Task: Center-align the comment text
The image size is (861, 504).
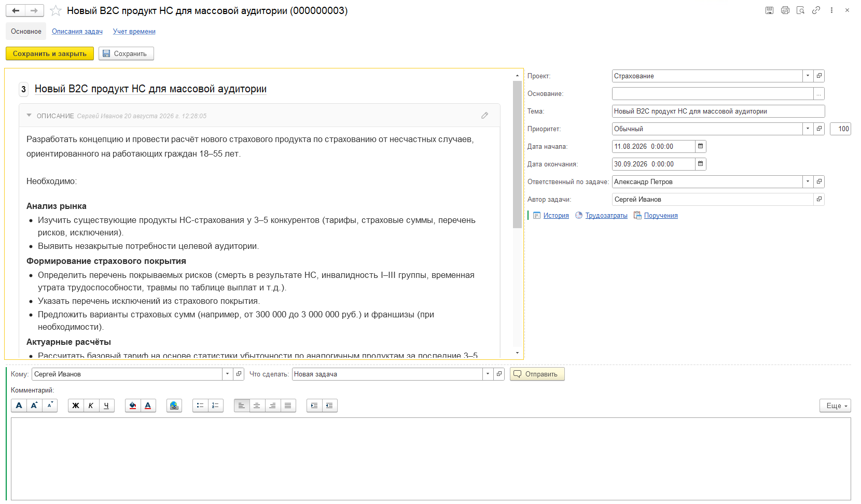Action: coord(257,405)
